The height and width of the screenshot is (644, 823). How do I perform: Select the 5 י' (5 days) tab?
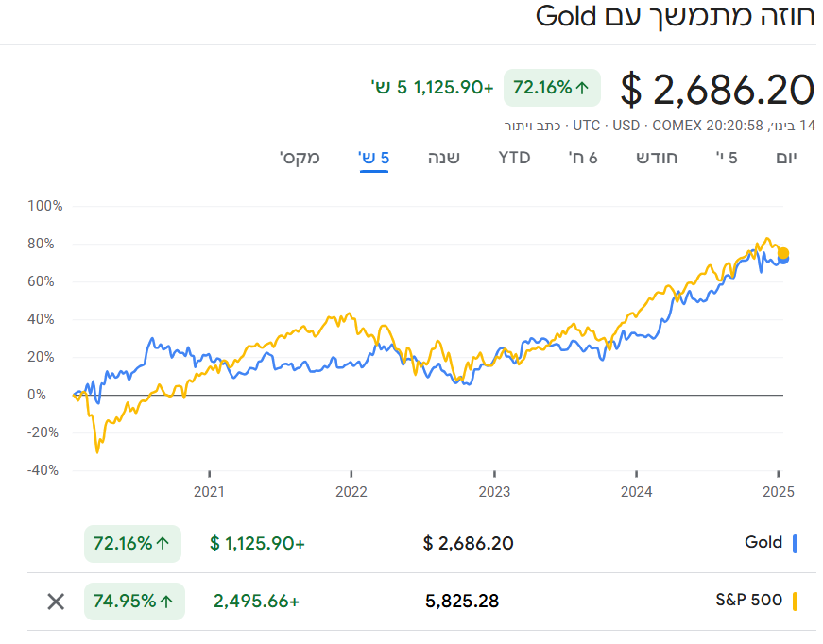tap(727, 157)
